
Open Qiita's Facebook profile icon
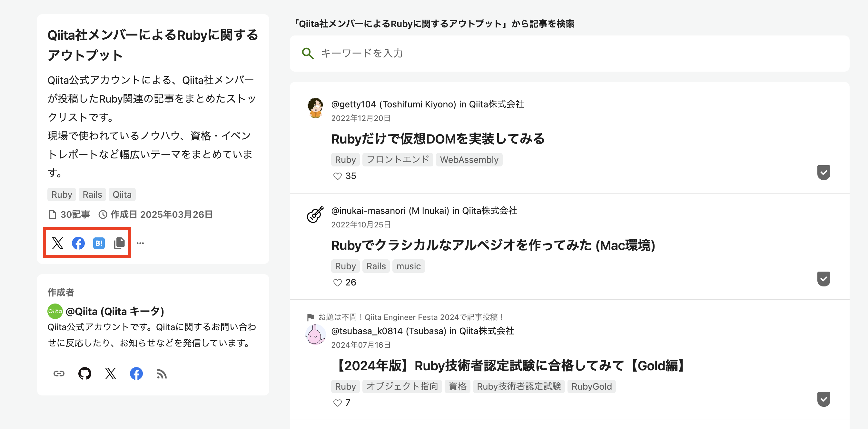[136, 374]
